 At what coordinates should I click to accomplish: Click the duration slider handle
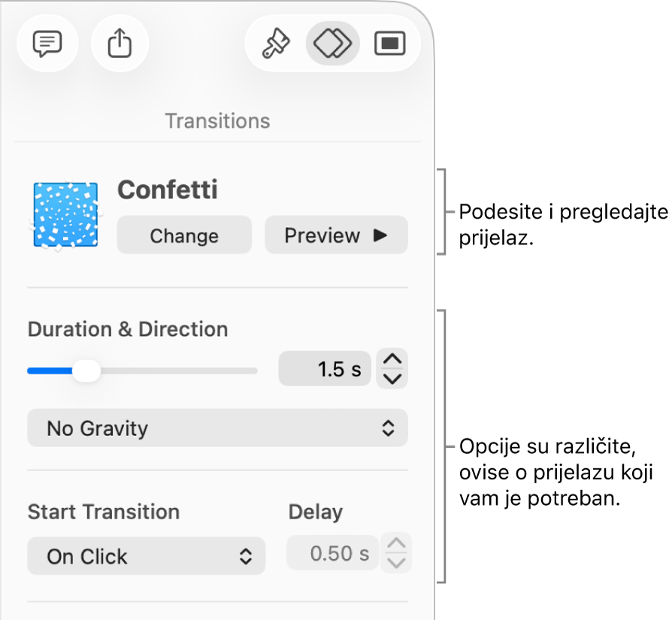(x=88, y=370)
